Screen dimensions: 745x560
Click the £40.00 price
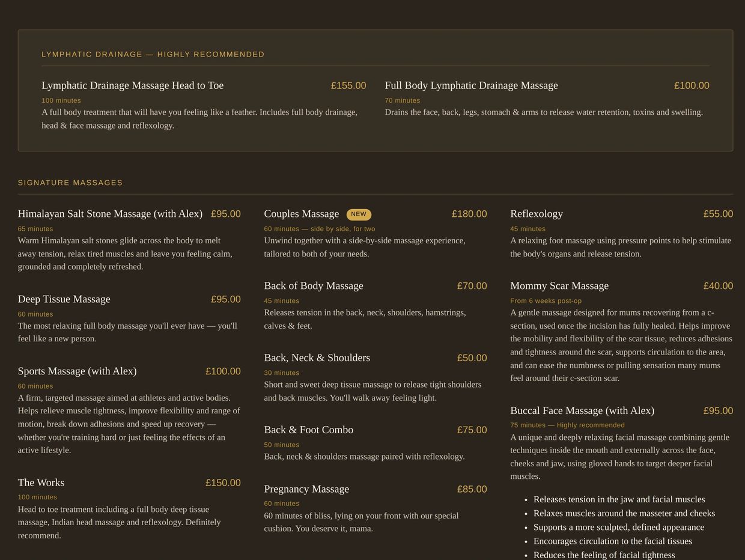coord(718,286)
